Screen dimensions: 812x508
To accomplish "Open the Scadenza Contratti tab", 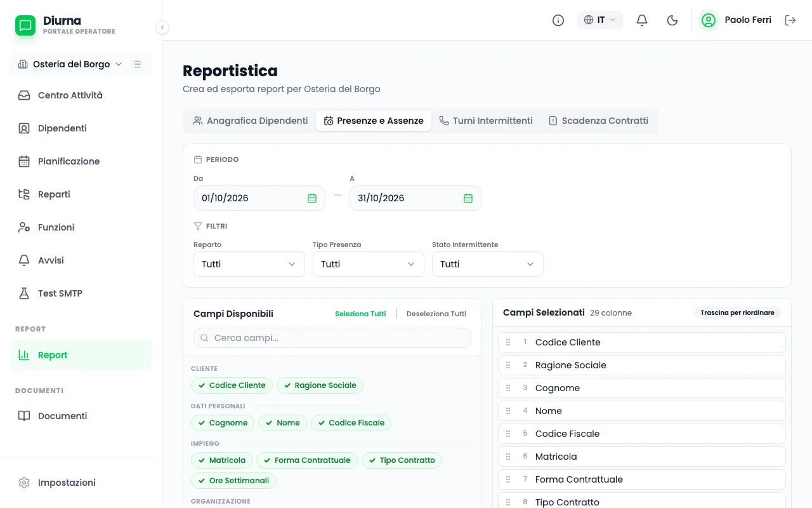I will [598, 121].
